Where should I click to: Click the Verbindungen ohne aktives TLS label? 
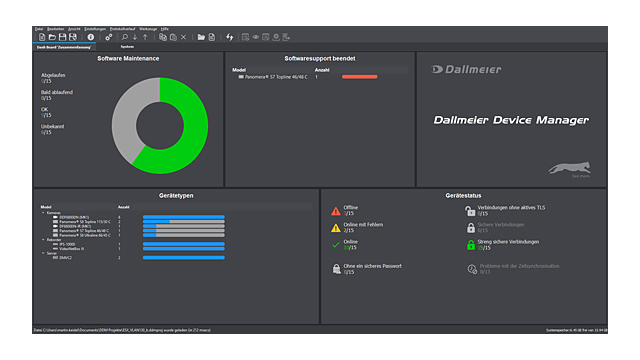[x=511, y=207]
